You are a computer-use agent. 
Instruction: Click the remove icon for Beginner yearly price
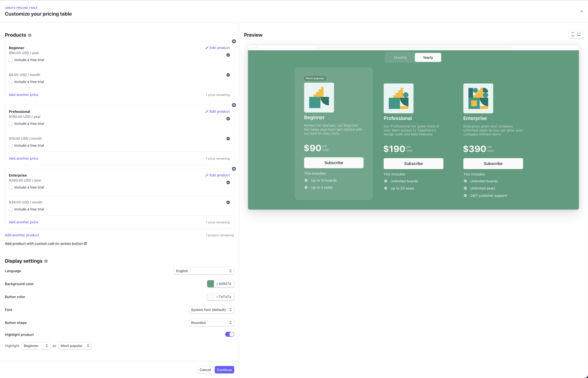click(228, 55)
